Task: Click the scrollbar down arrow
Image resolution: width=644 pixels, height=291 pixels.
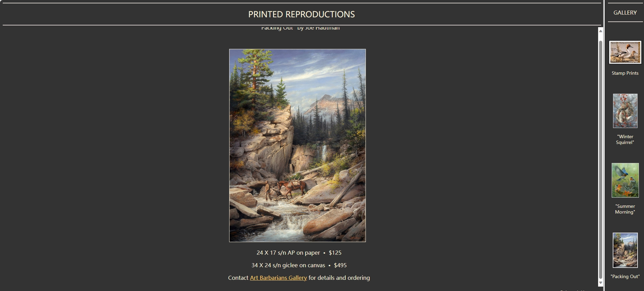Action: (x=600, y=283)
